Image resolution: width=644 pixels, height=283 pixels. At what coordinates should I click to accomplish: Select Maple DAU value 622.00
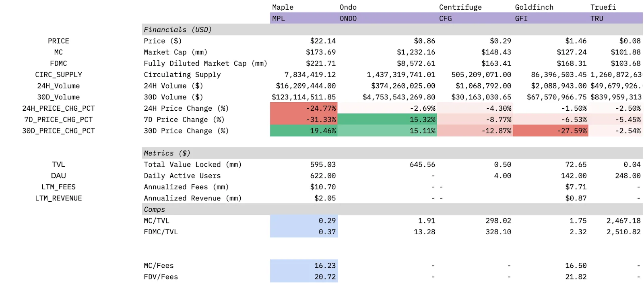click(323, 176)
